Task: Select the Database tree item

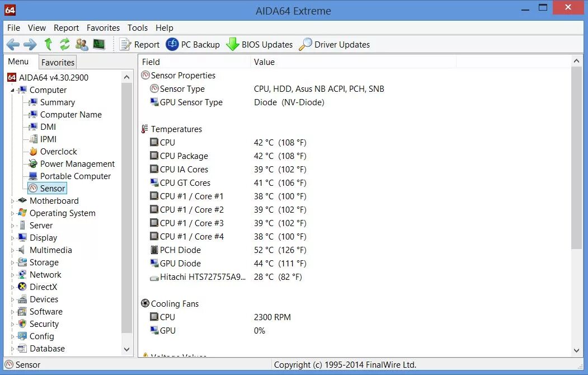Action: coord(47,349)
